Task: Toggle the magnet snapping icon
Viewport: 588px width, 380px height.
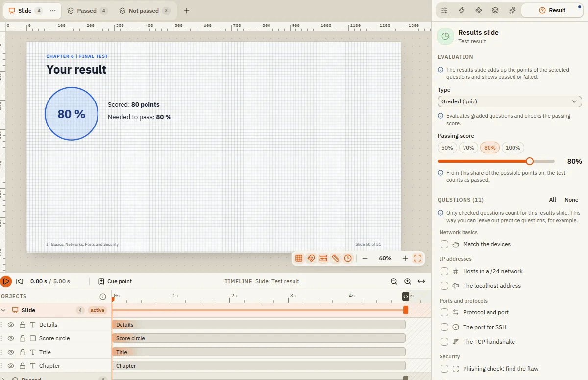Action: coord(311,258)
